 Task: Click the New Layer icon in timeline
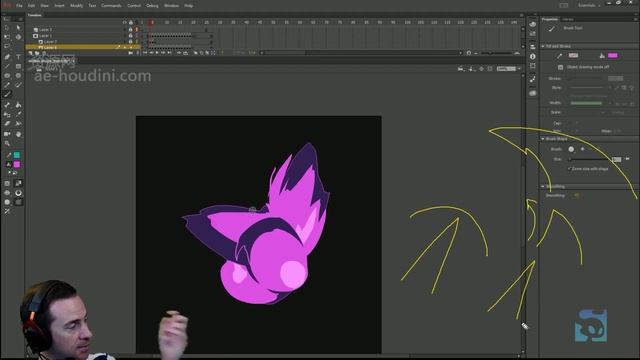(x=31, y=53)
